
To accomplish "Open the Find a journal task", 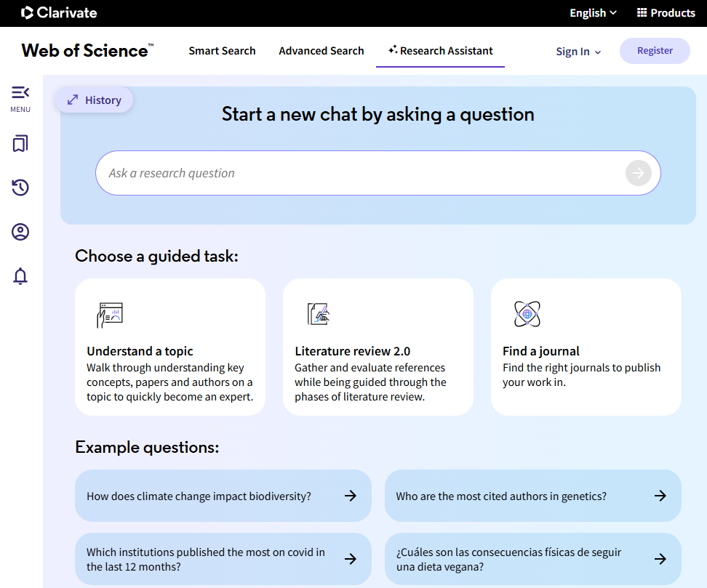I will click(x=586, y=347).
